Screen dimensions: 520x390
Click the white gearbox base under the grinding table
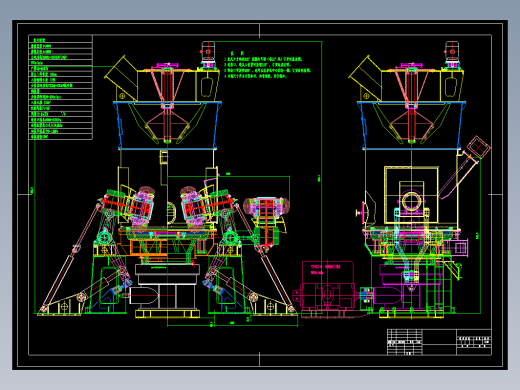[x=167, y=286]
